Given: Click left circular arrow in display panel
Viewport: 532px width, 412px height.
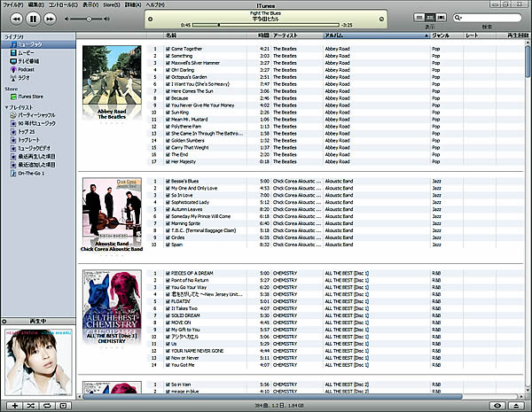Looking at the screenshot, I should (151, 19).
